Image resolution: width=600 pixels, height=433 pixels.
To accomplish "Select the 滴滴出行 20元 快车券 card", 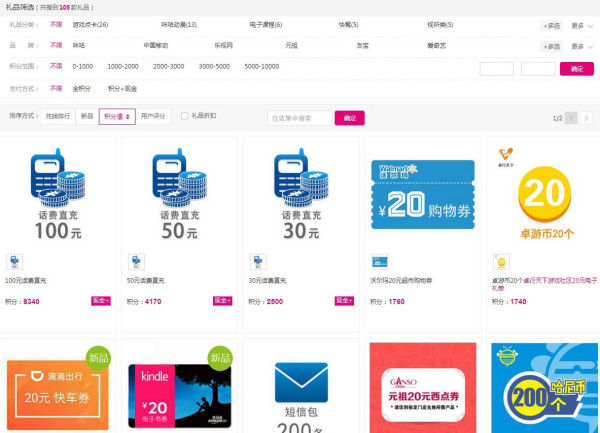I will (x=56, y=388).
